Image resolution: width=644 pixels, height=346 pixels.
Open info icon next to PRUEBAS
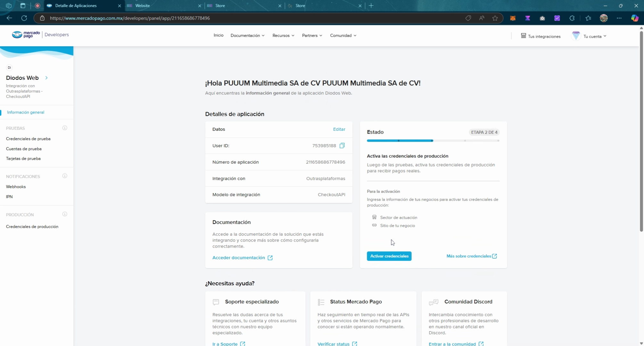tap(65, 128)
